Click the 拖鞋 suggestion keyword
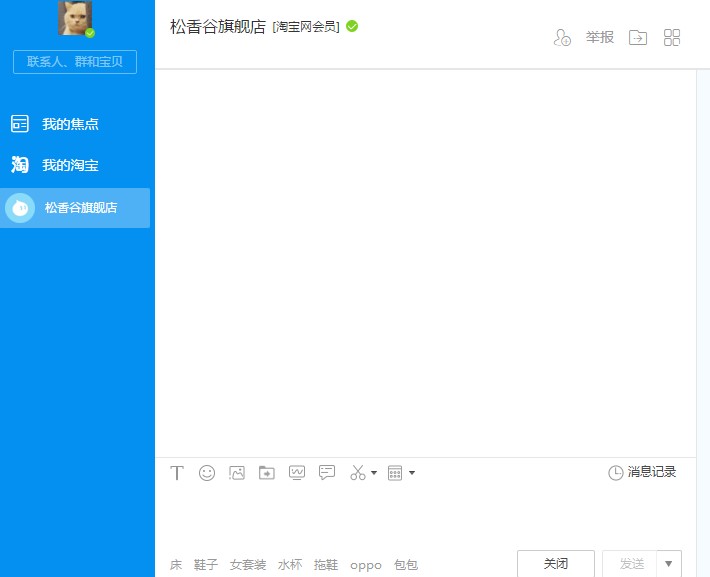 point(326,565)
